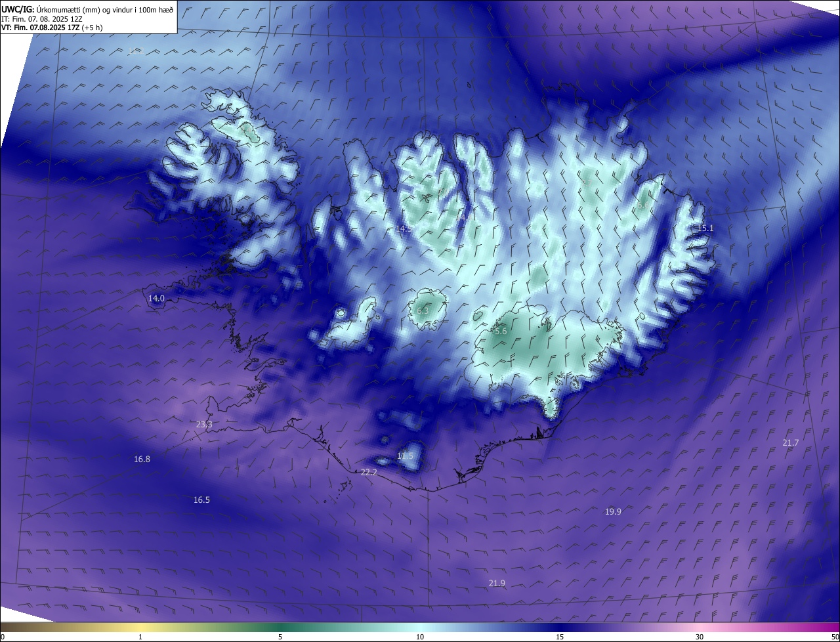Click the 50 tick label on the color scale
Image resolution: width=840 pixels, height=642 pixels.
point(835,637)
